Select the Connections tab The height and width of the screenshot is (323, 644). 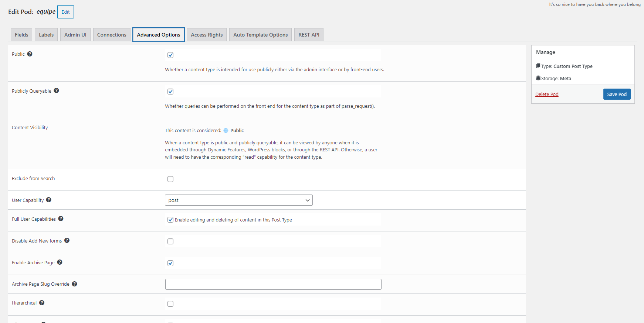112,35
